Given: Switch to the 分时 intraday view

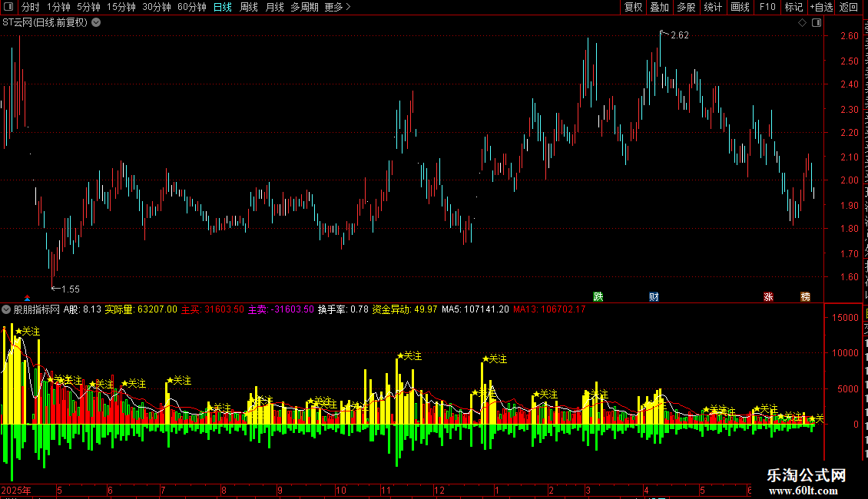Looking at the screenshot, I should (x=31, y=7).
